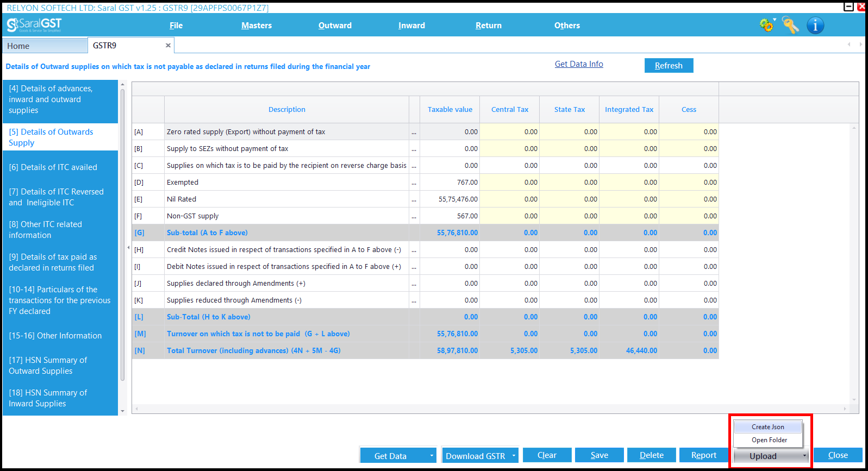Close the GSTR9 tab
This screenshot has width=868, height=471.
168,46
